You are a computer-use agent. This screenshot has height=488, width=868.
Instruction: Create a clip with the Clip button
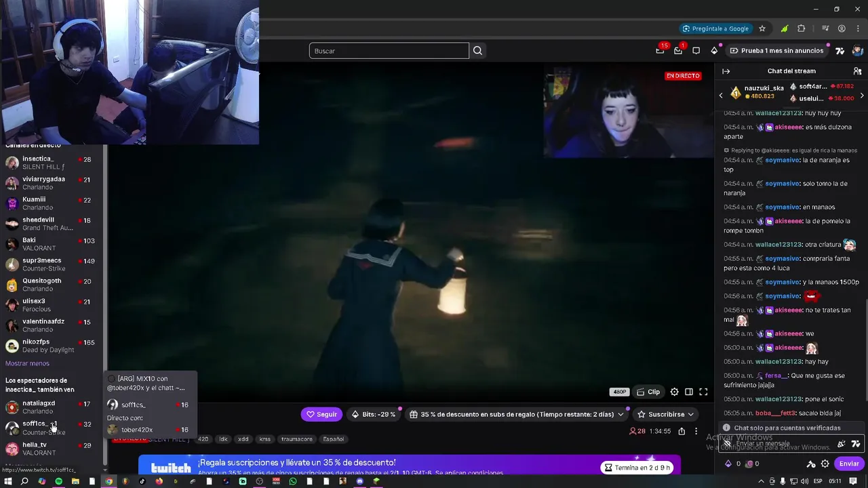point(648,392)
